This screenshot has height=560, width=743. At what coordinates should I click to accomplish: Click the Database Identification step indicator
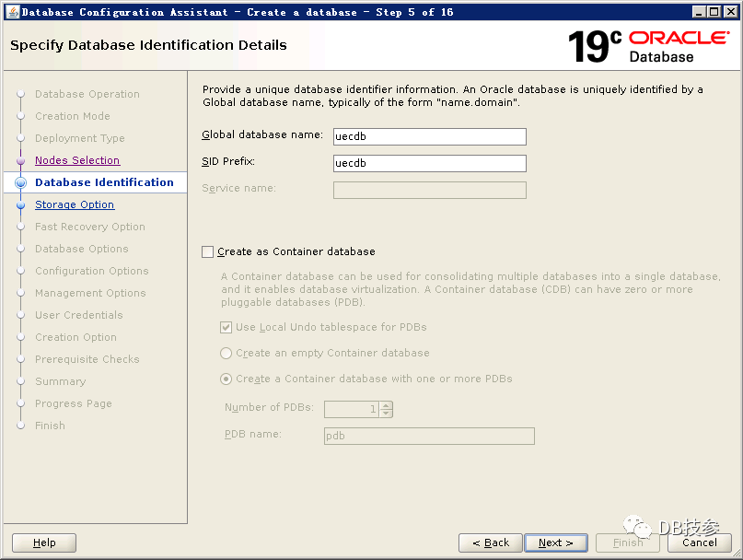pos(20,183)
